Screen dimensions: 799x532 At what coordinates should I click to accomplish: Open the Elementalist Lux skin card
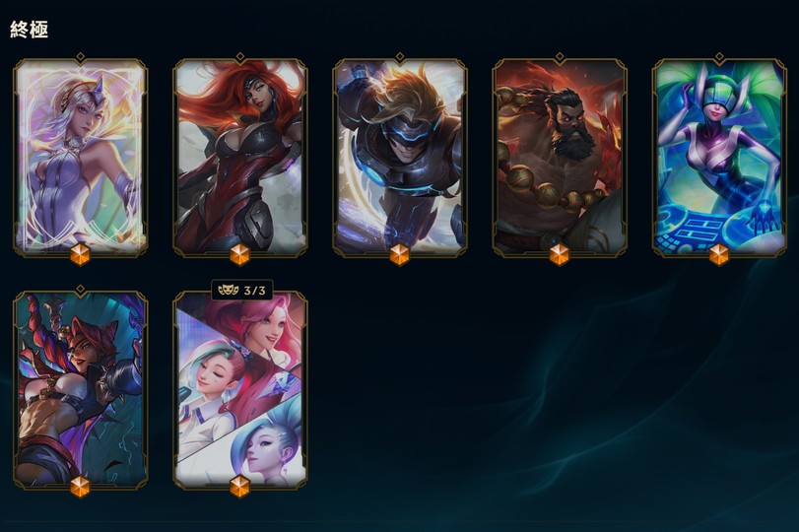[80, 158]
